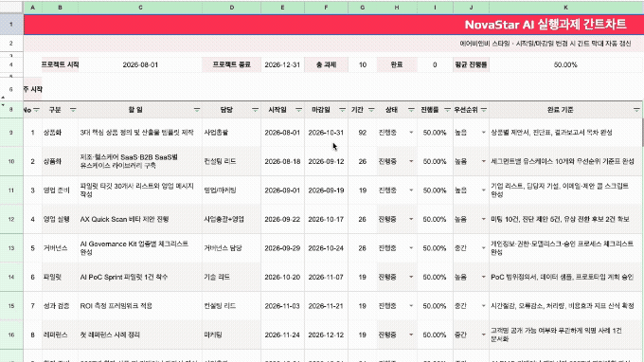Select duration cell showing 92
This screenshot has height=362, width=644.
click(x=362, y=133)
